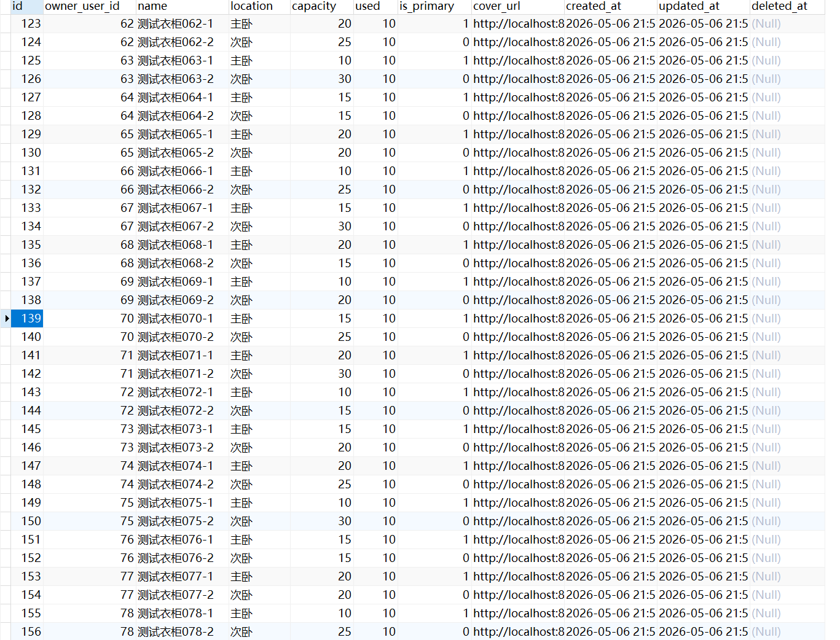Viewport: 840px width, 640px height.
Task: Select id cell 155
Action: [27, 613]
